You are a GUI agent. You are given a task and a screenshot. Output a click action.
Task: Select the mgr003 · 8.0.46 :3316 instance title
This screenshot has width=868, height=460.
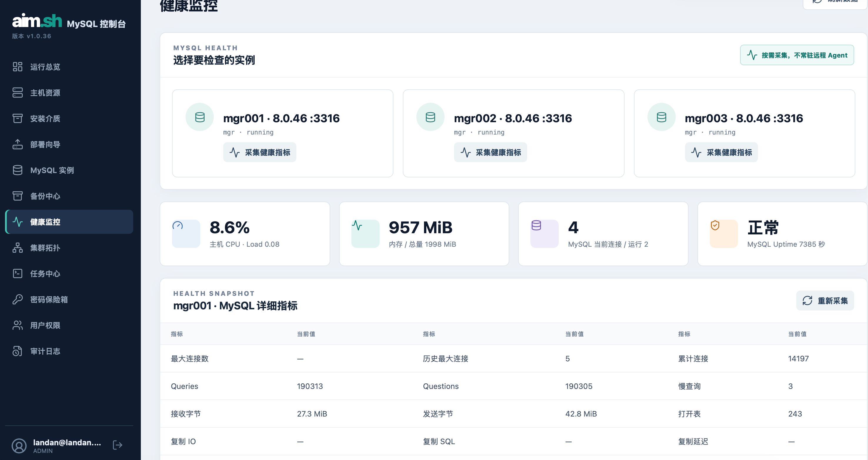(744, 118)
